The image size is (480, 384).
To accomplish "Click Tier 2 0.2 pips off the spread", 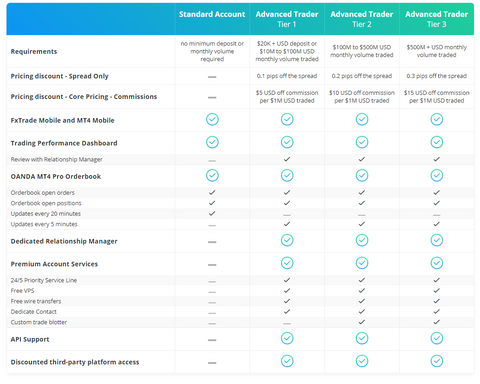I will click(x=362, y=76).
